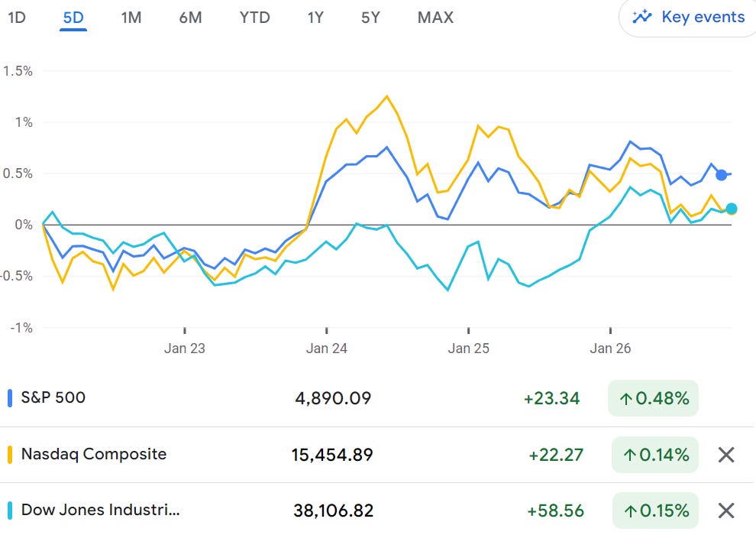Open the Dow Jones Industri... index name
The height and width of the screenshot is (535, 756).
[100, 510]
